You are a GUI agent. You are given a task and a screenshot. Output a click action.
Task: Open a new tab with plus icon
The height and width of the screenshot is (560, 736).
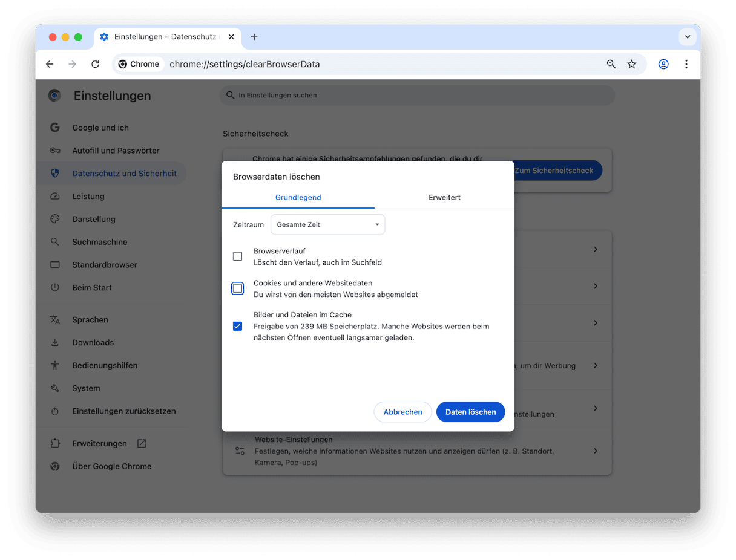(x=254, y=37)
